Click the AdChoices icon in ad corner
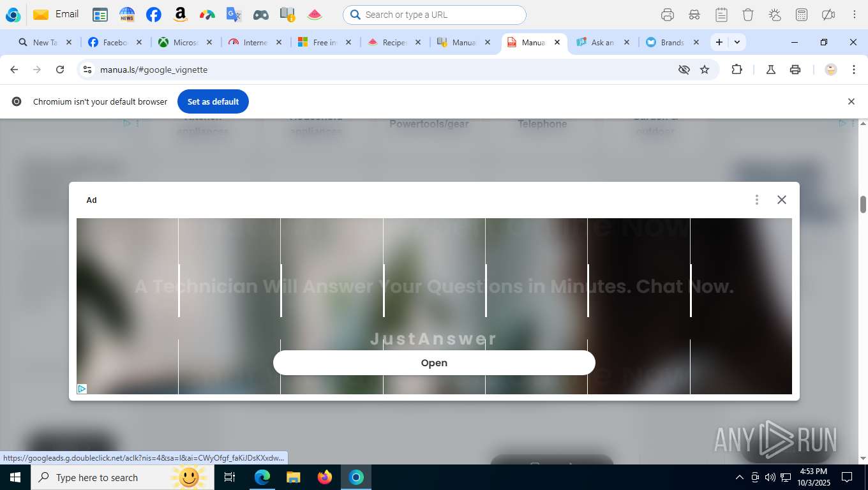 coord(82,389)
